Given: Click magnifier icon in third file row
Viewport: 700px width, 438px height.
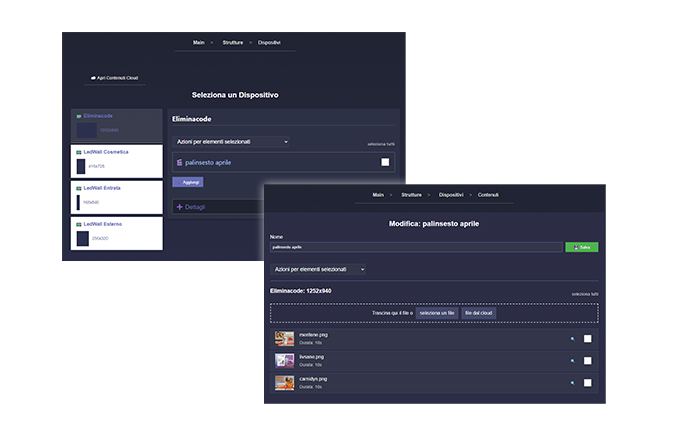Looking at the screenshot, I should coord(572,383).
